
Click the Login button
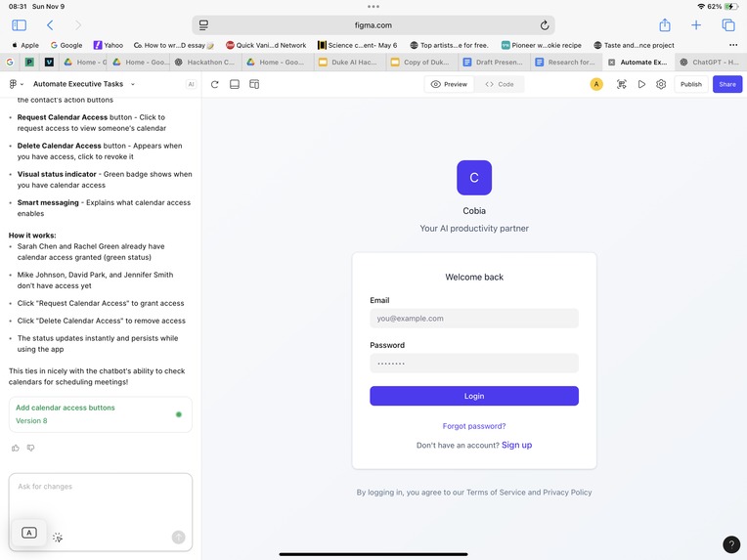pyautogui.click(x=474, y=396)
